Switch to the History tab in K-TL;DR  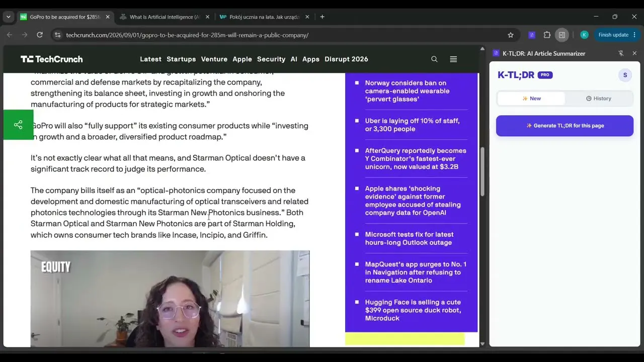click(x=598, y=99)
